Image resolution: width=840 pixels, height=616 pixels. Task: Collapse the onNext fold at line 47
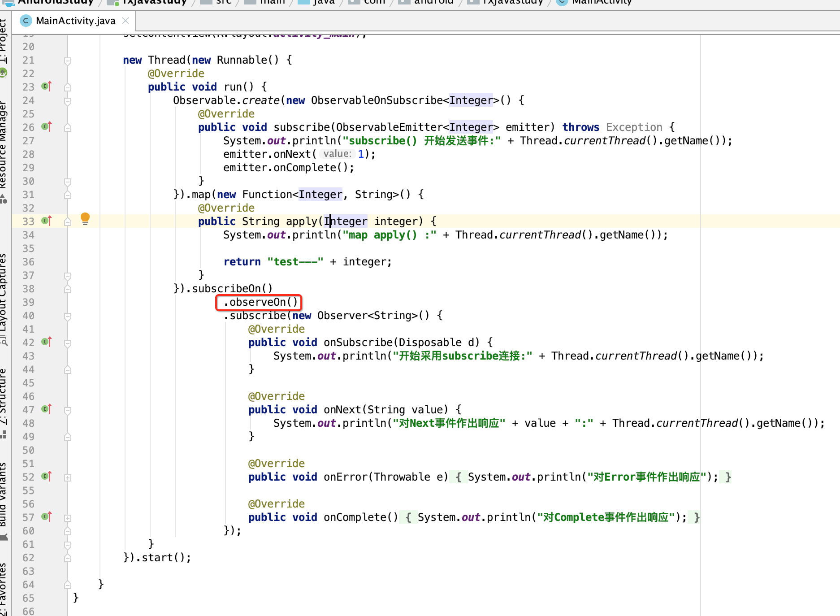68,411
